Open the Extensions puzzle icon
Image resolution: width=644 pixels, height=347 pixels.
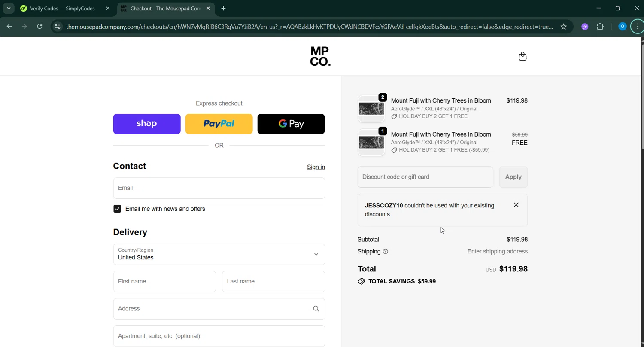tap(600, 27)
